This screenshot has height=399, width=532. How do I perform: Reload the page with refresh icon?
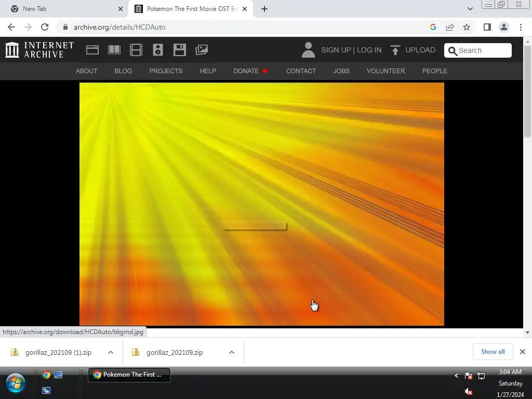(45, 27)
